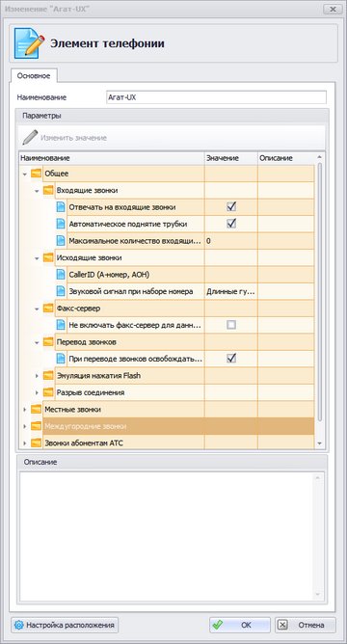Click the folder icon of Исходящие звонки
Image resolution: width=347 pixels, height=644 pixels.
48,257
